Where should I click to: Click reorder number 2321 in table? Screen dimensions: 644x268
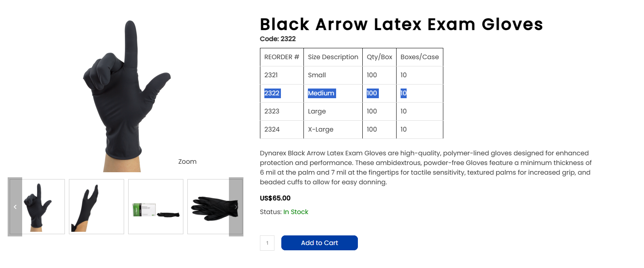click(271, 75)
